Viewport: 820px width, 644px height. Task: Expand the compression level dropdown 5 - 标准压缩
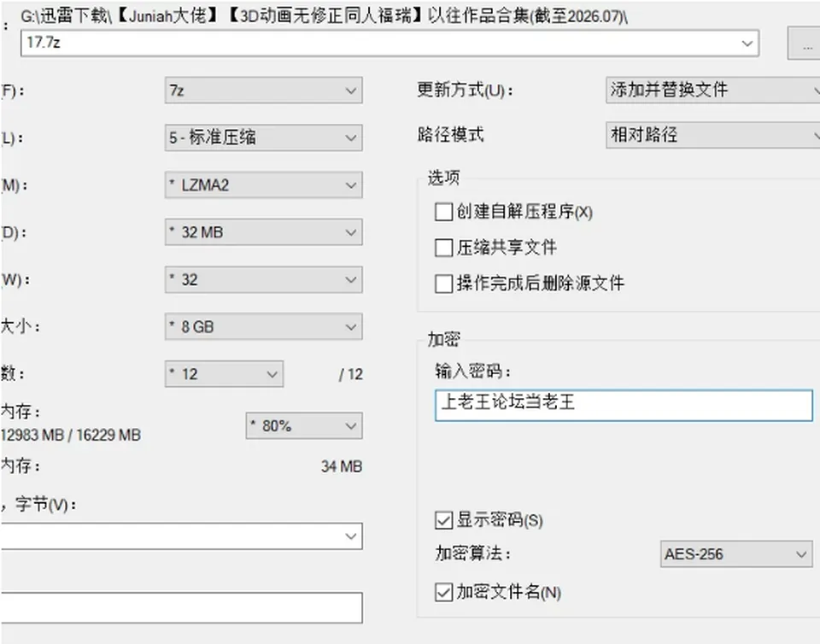coord(264,138)
